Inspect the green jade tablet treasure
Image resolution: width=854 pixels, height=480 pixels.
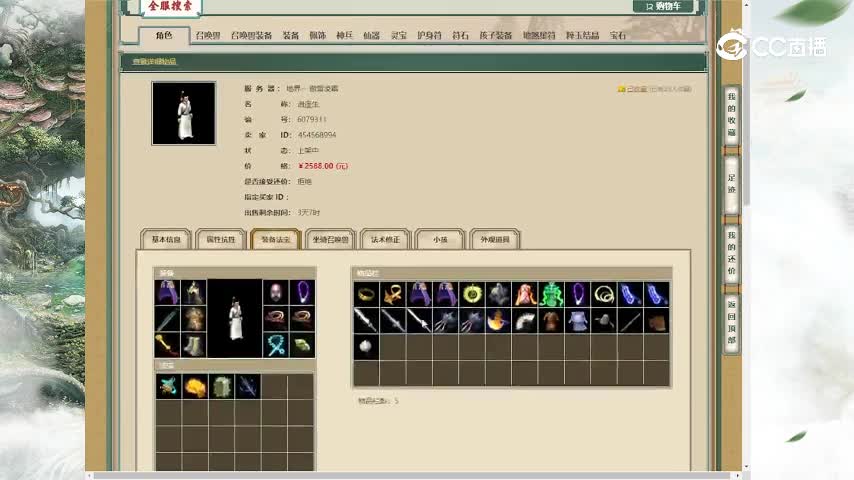coord(221,386)
